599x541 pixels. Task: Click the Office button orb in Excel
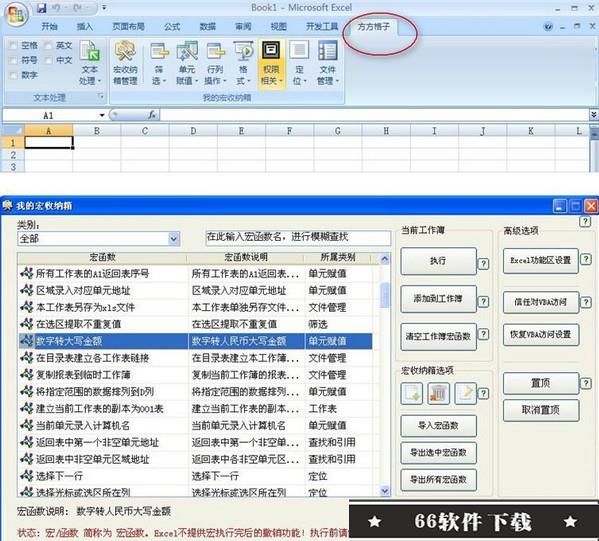(x=17, y=14)
